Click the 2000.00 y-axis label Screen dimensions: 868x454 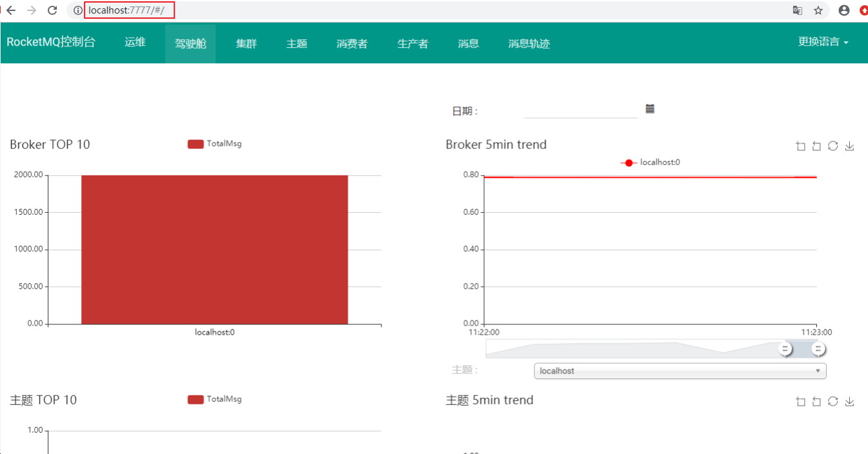(28, 175)
